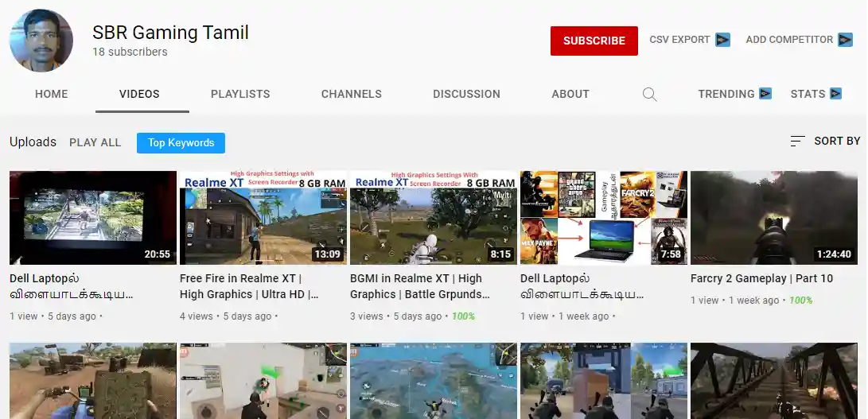Expand the Uploads filter label

(33, 142)
